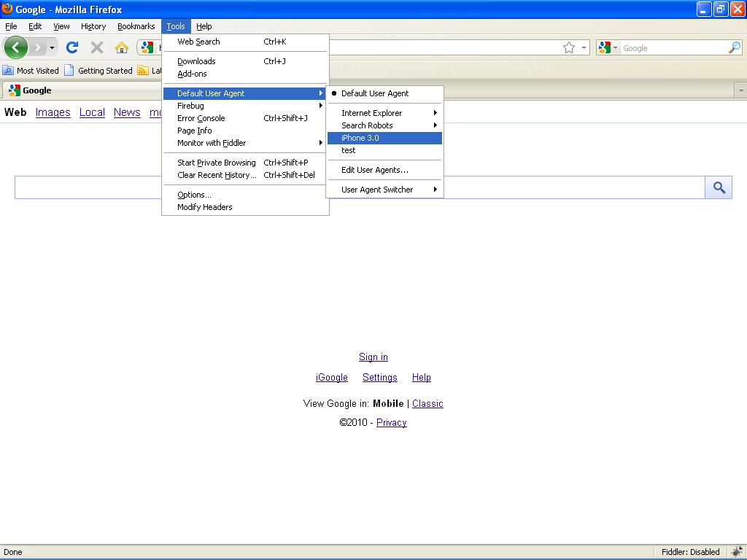
Task: Open the search engine selector dropdown
Action: click(608, 48)
